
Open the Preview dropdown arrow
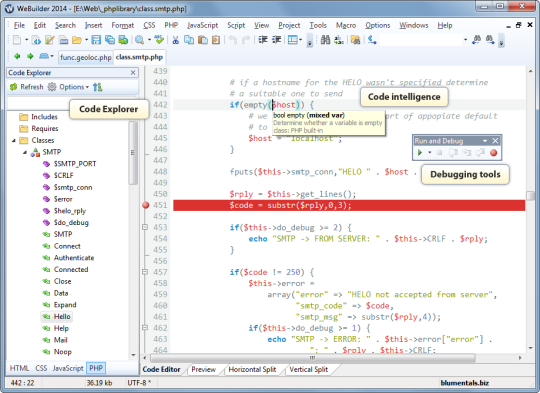[x=149, y=40]
